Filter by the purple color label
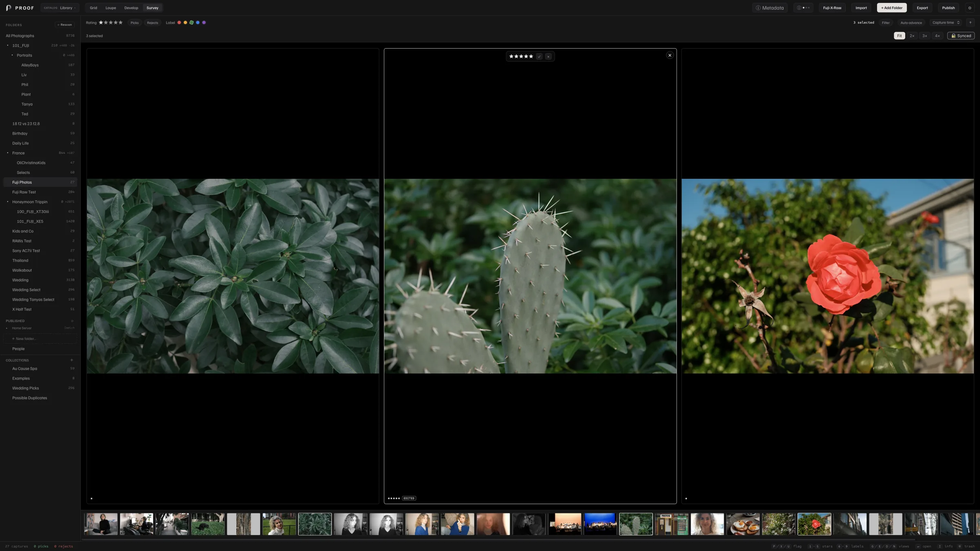The image size is (980, 551). [204, 22]
